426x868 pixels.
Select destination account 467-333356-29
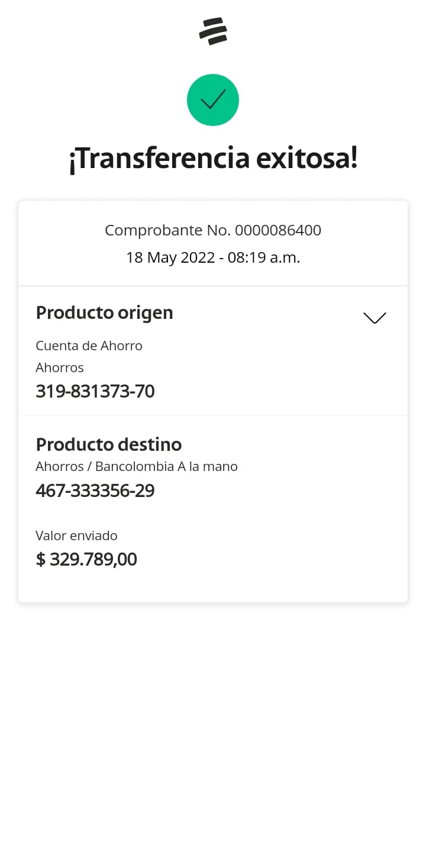(x=95, y=491)
